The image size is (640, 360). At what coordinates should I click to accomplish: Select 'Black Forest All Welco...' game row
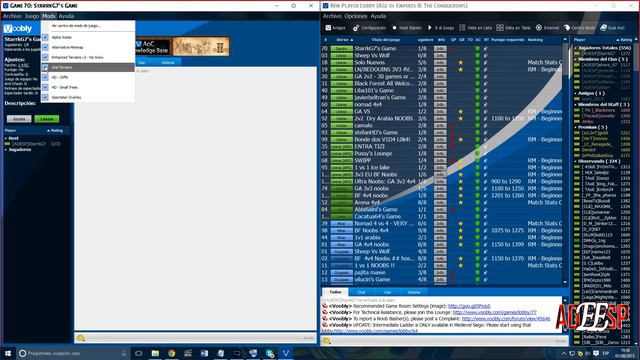click(443, 83)
